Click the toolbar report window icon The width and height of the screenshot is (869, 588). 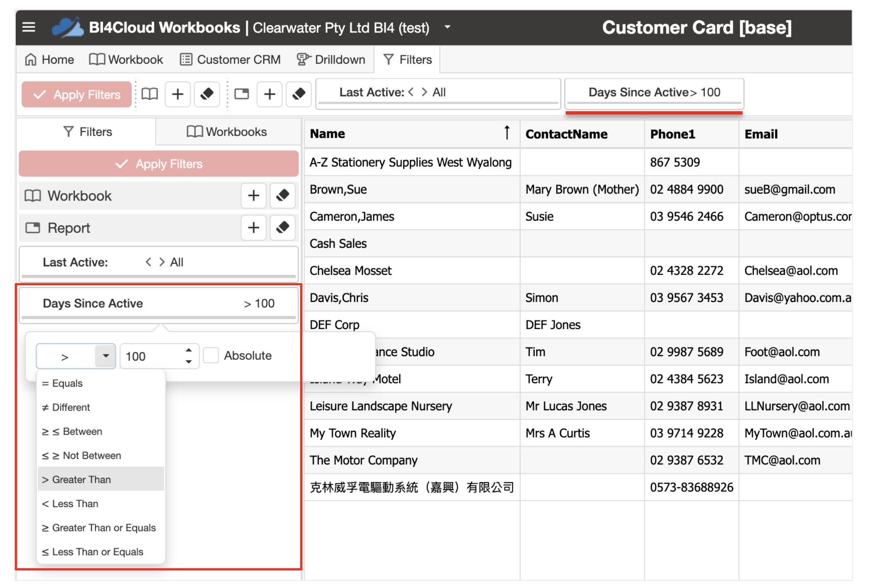pyautogui.click(x=242, y=95)
